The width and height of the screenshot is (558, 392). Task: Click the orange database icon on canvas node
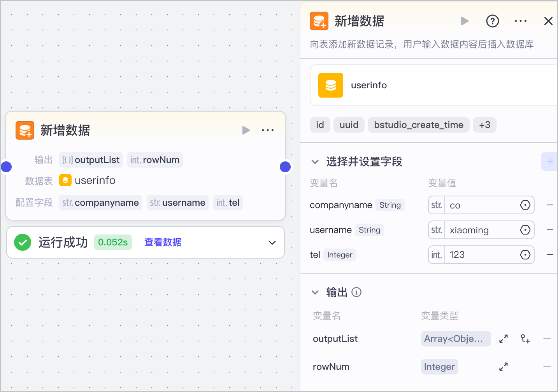[25, 130]
